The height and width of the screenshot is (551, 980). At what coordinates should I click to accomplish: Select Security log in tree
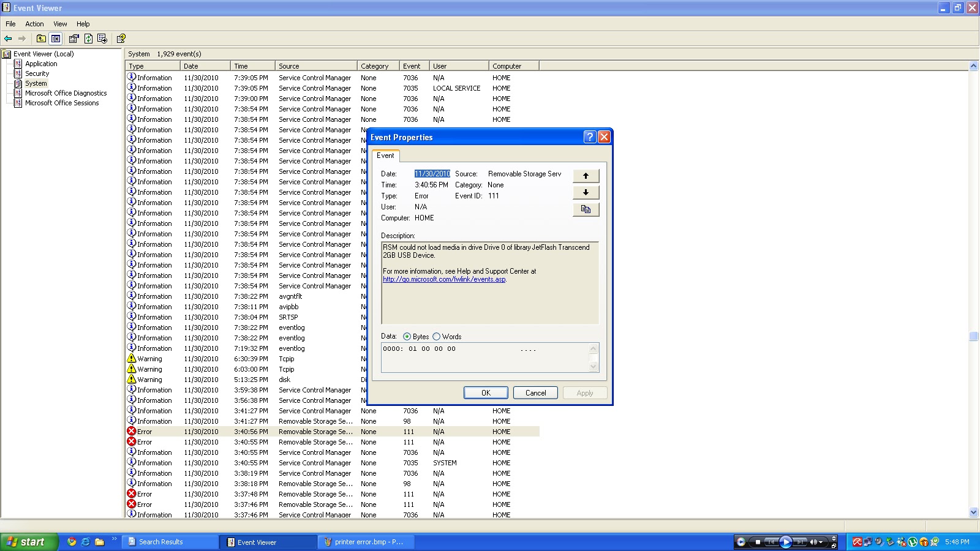coord(37,73)
